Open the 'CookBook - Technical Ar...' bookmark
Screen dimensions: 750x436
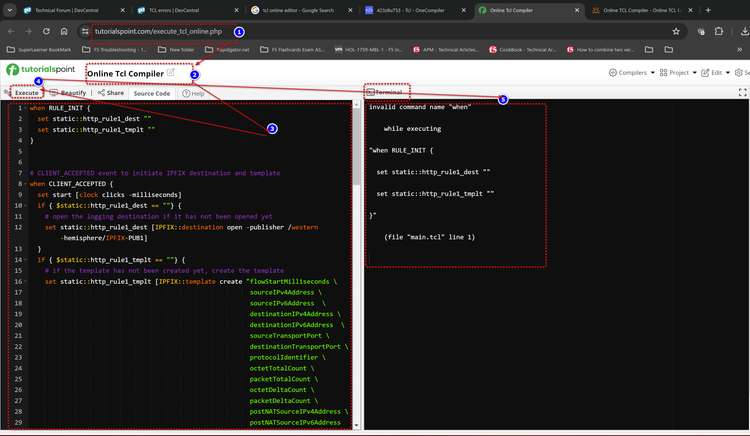tap(524, 49)
